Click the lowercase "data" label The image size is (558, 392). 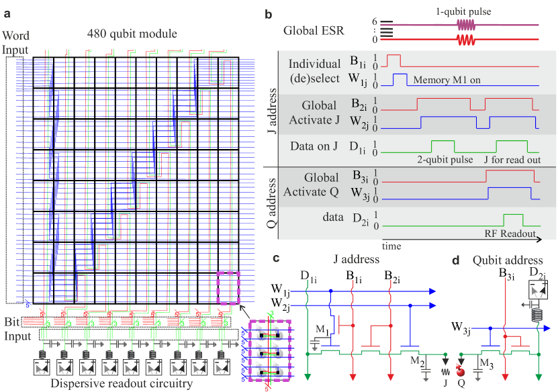click(333, 217)
